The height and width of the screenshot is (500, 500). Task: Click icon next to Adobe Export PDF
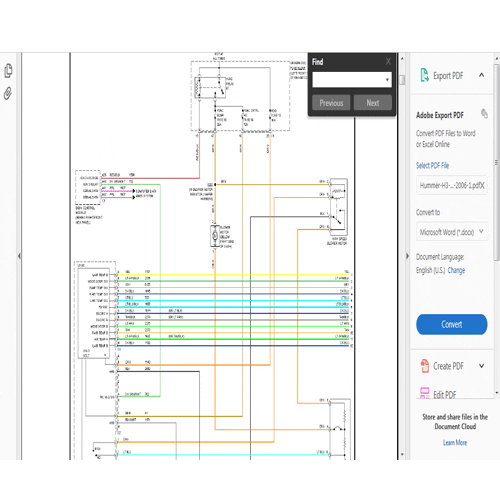click(x=484, y=114)
